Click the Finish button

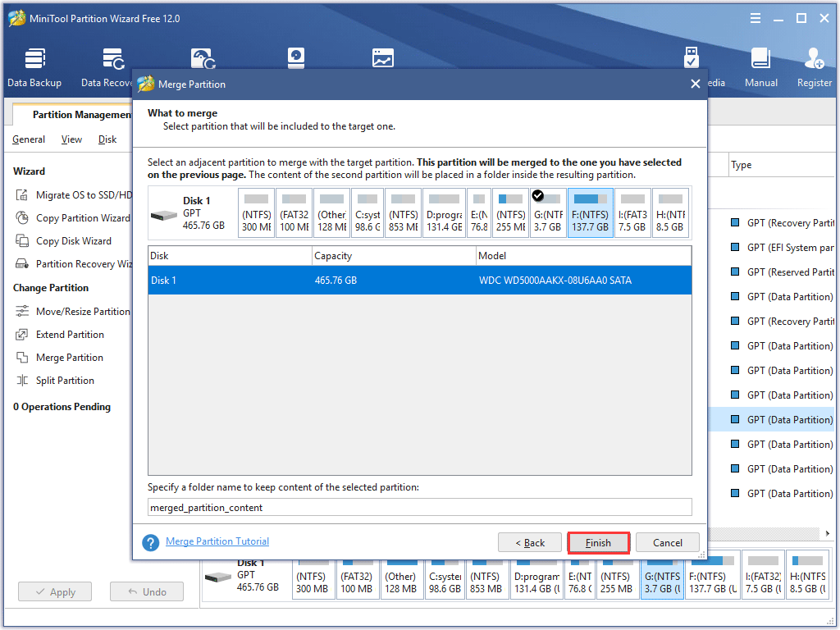598,543
